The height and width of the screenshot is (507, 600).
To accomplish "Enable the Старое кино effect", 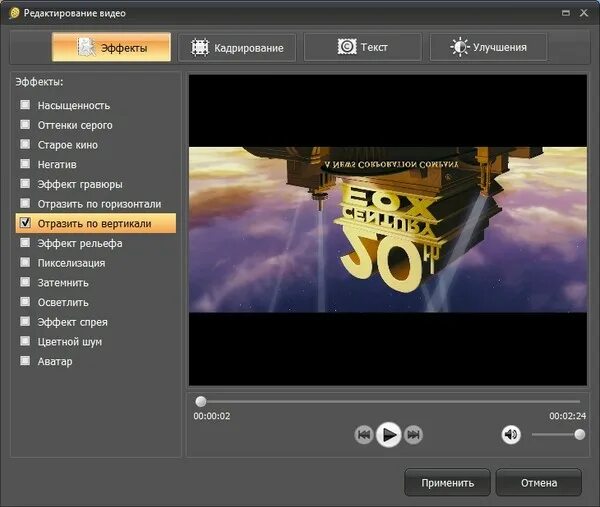I will (x=25, y=144).
